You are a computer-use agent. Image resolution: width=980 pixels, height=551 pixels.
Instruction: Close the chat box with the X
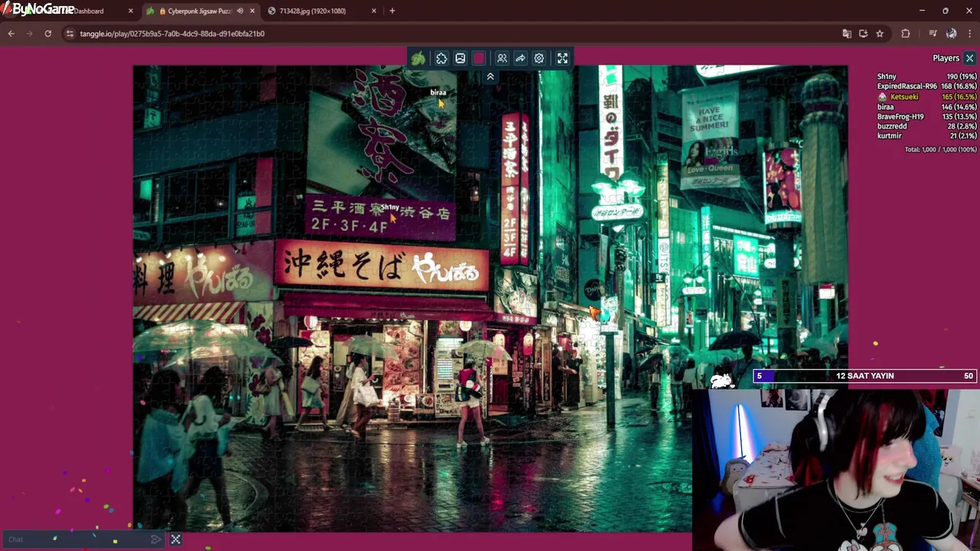tap(175, 540)
